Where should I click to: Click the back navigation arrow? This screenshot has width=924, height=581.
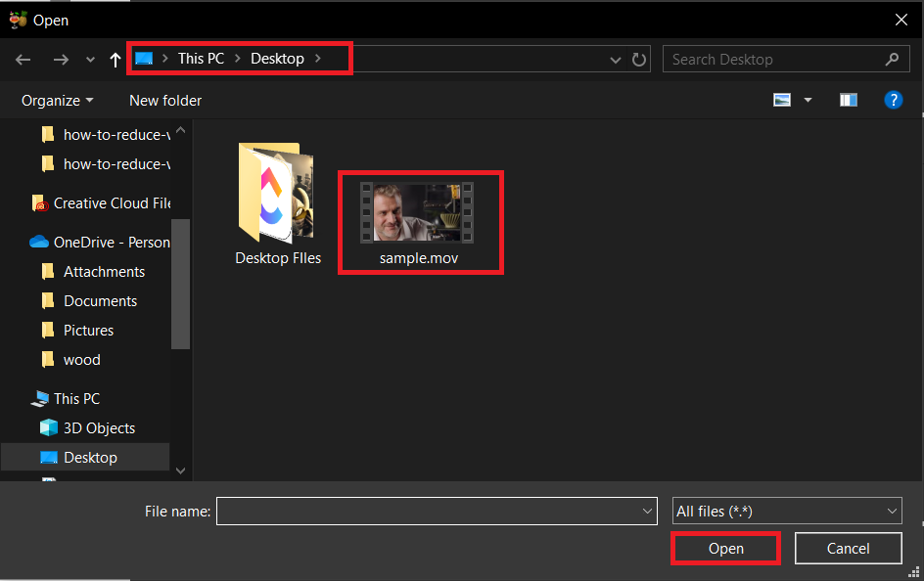tap(23, 59)
